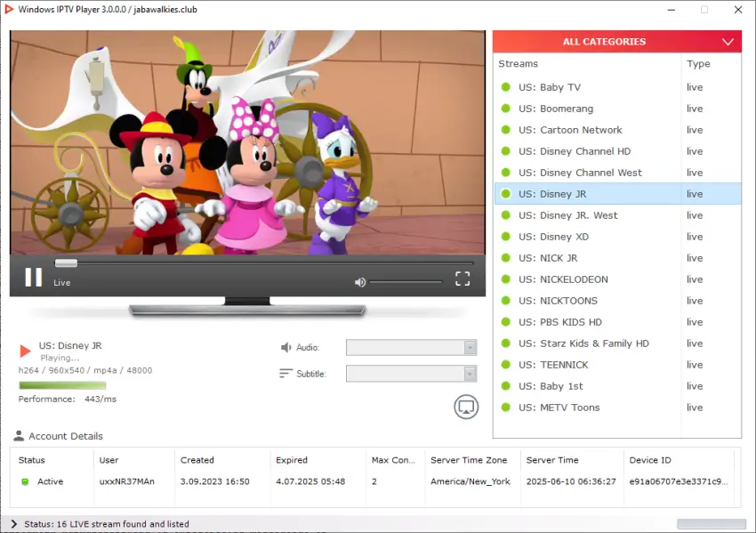The height and width of the screenshot is (533, 756).
Task: Open the Subtitle selection dropdown
Action: [x=411, y=374]
